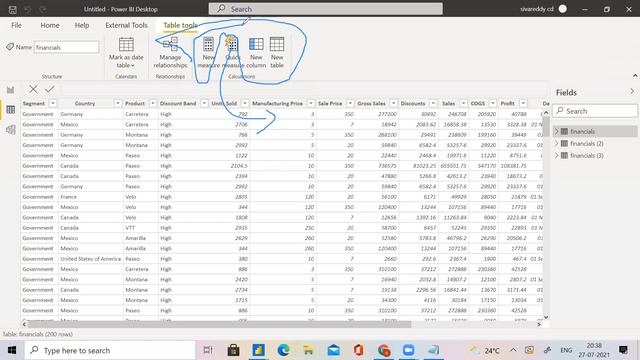Create a New measure
This screenshot has height=360, width=640.
pyautogui.click(x=209, y=53)
